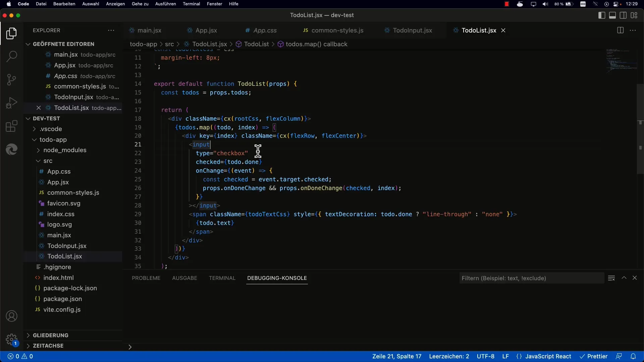
Task: Click the editor vertical scrollbar
Action: click(640, 129)
